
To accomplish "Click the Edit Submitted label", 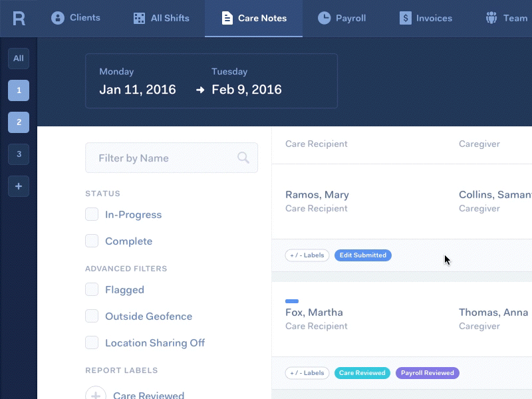I will [x=362, y=255].
